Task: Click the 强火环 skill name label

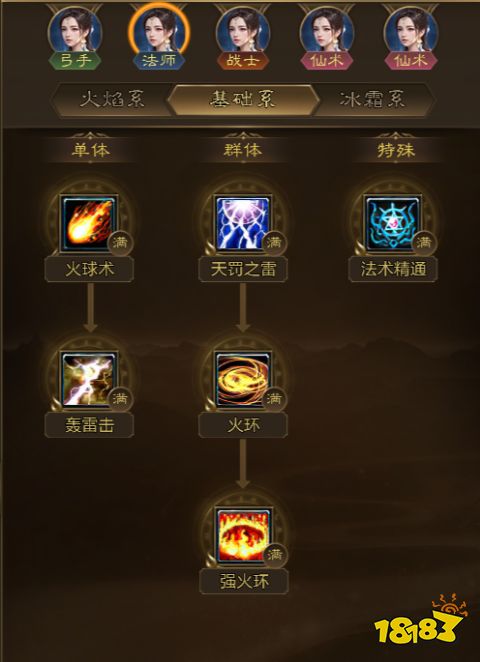Action: (x=244, y=581)
